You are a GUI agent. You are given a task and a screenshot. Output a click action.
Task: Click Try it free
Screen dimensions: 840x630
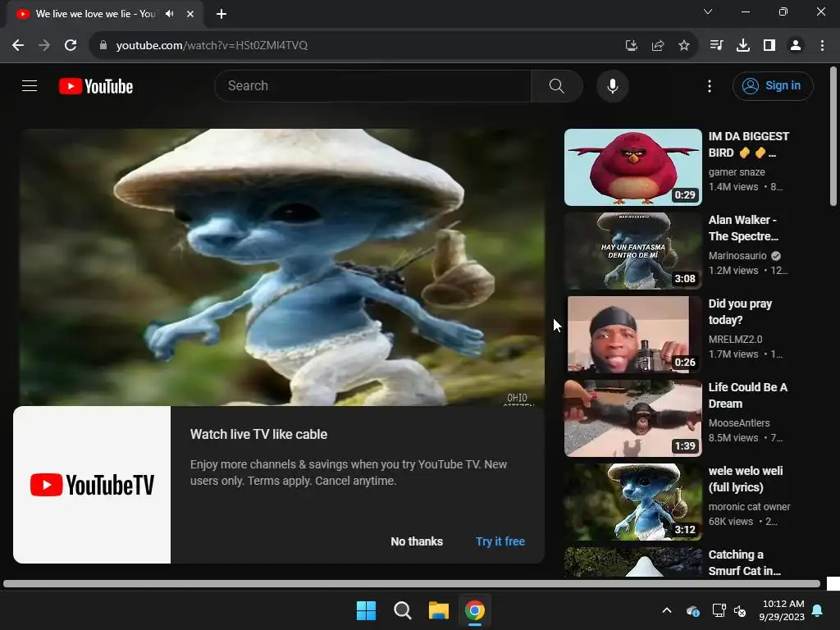(500, 541)
